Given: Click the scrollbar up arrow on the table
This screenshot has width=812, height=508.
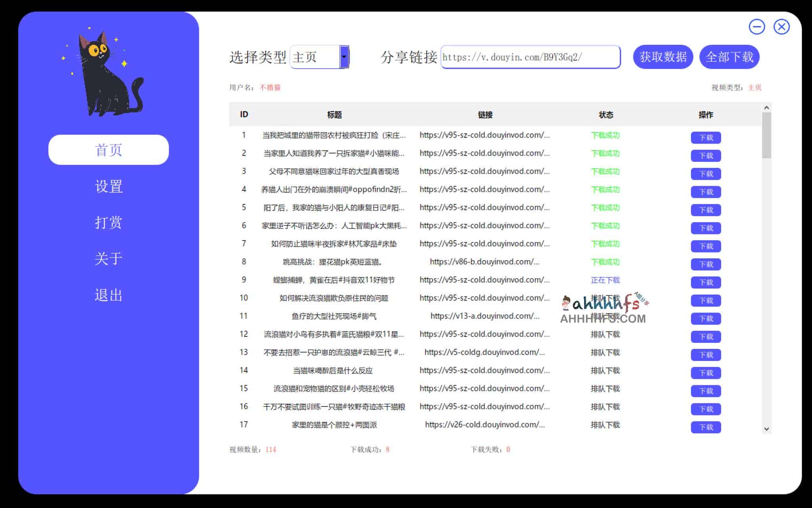Looking at the screenshot, I should (765, 108).
